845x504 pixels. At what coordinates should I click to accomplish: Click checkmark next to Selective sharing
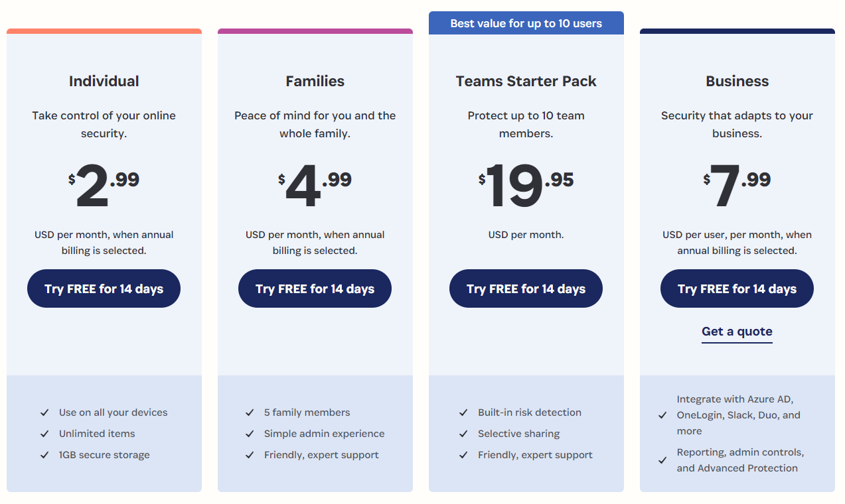coord(463,434)
